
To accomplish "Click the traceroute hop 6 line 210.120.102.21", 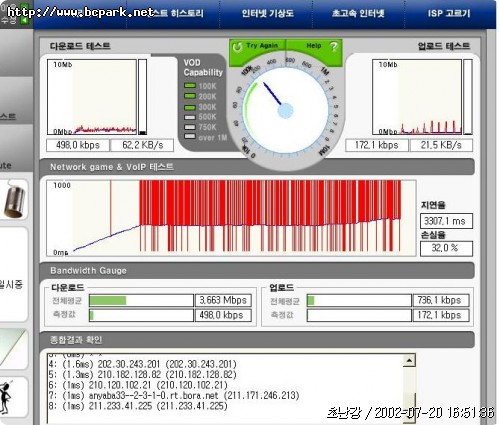I will pos(138,385).
